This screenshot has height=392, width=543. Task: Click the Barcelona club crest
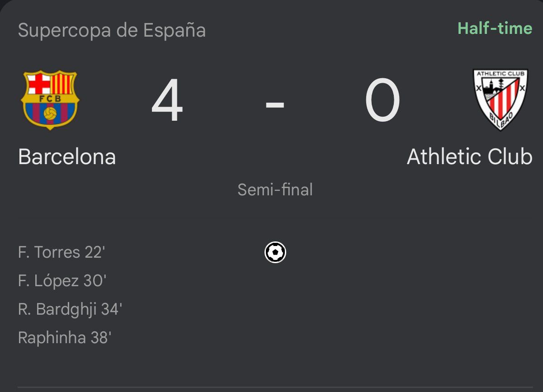pyautogui.click(x=50, y=100)
